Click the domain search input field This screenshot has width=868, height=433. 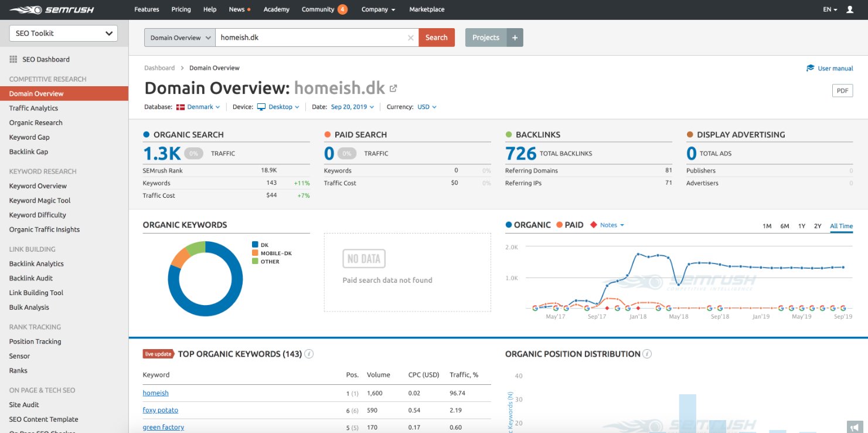311,38
